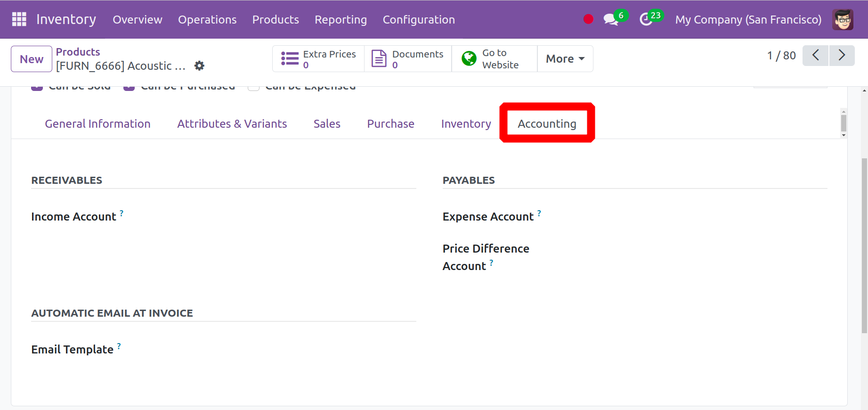The width and height of the screenshot is (868, 410).
Task: Click the red recording indicator dot
Action: click(x=588, y=19)
